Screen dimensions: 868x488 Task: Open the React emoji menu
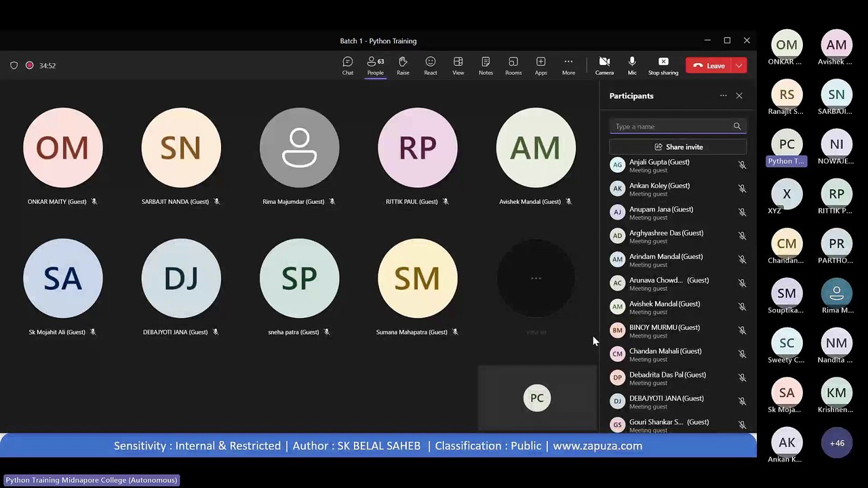click(431, 65)
